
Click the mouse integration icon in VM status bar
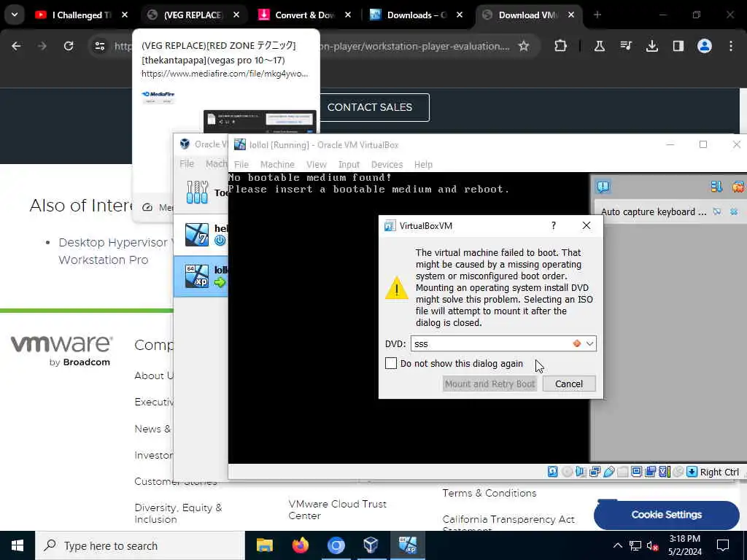click(x=678, y=472)
